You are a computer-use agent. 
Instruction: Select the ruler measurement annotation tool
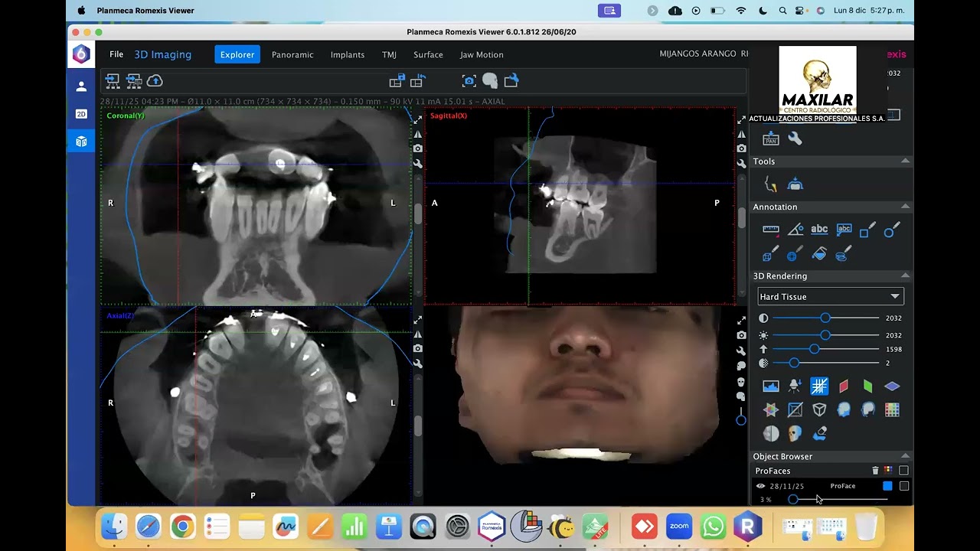click(x=771, y=230)
